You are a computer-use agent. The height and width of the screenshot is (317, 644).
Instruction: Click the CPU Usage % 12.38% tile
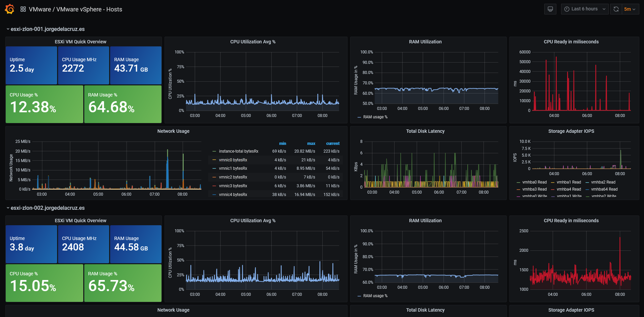(x=44, y=104)
